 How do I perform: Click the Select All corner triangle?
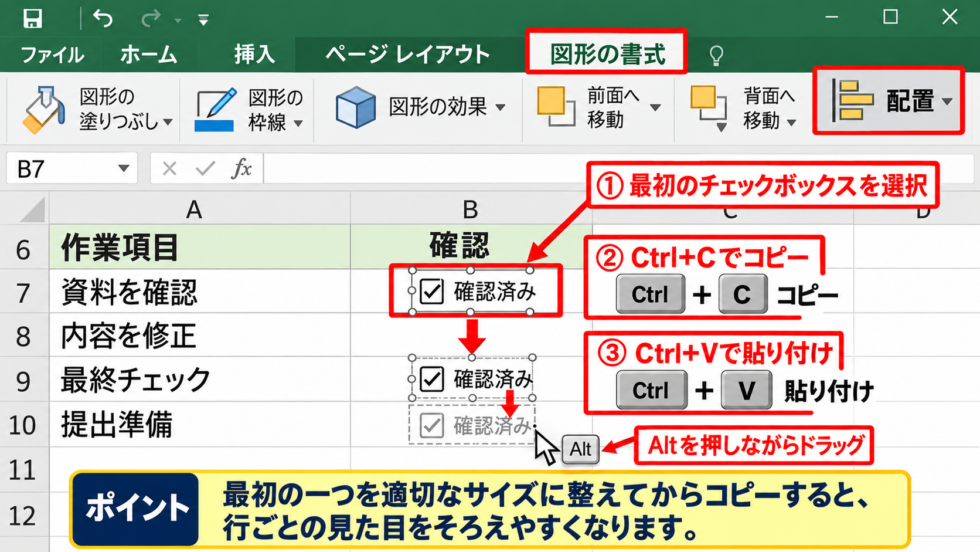click(x=32, y=210)
